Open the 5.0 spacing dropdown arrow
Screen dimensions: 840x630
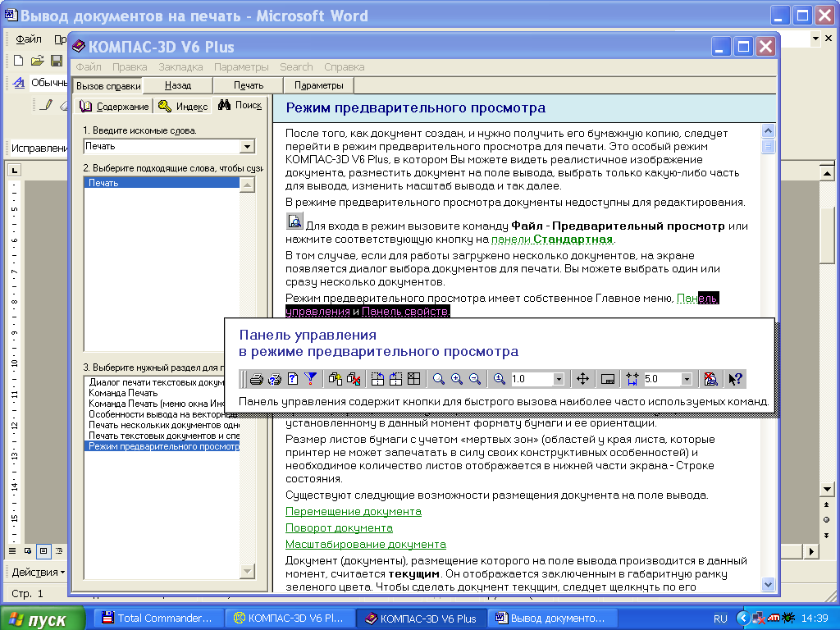click(x=687, y=379)
